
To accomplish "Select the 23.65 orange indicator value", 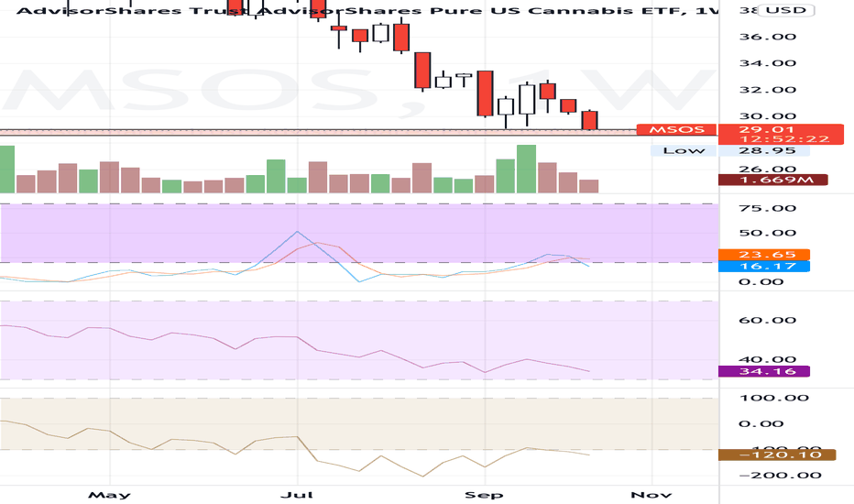I will point(764,255).
